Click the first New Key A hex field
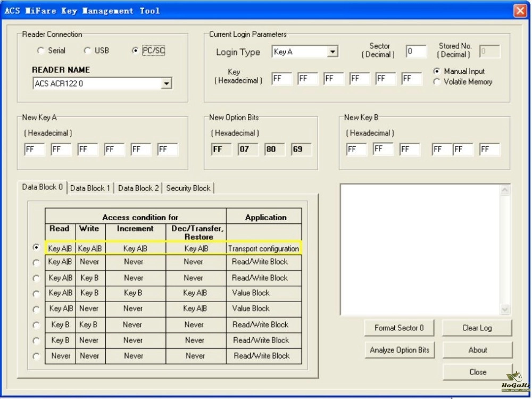Viewport: 532px width, 399px height. [35, 149]
